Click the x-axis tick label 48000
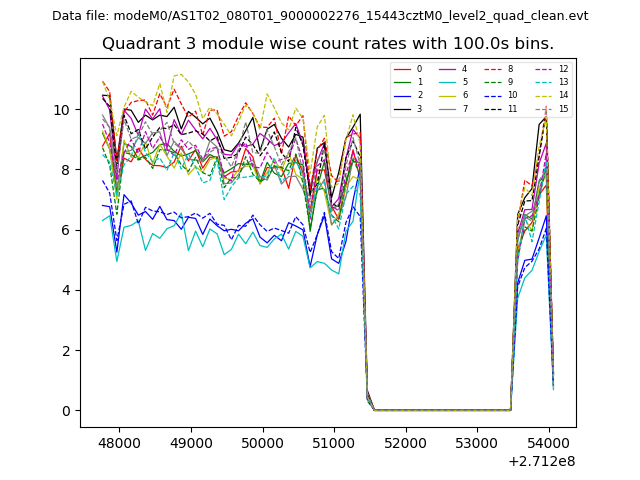This screenshot has height=480, width=640. pos(120,440)
